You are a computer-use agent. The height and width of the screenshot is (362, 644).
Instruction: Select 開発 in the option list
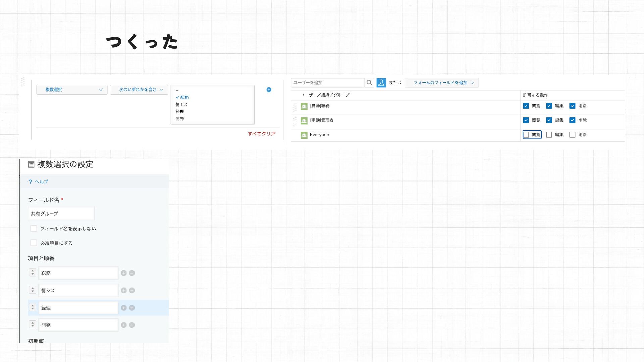tap(180, 119)
